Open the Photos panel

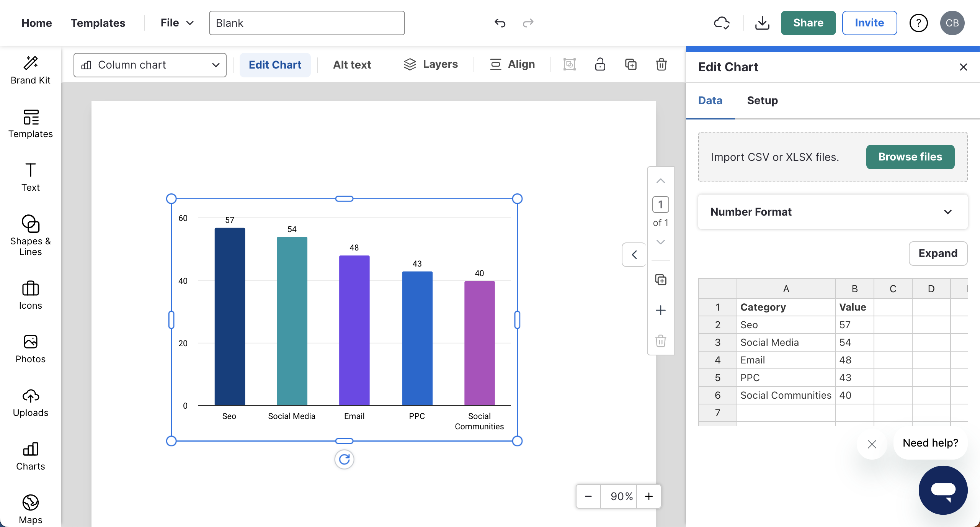31,347
